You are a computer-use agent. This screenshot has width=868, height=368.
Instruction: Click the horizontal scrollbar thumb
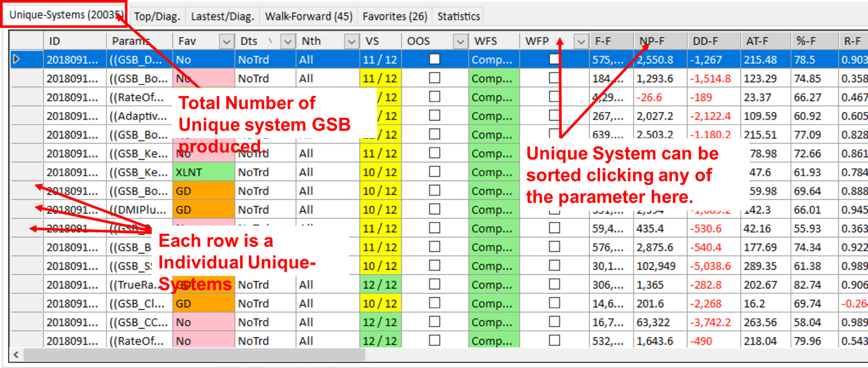click(x=194, y=355)
